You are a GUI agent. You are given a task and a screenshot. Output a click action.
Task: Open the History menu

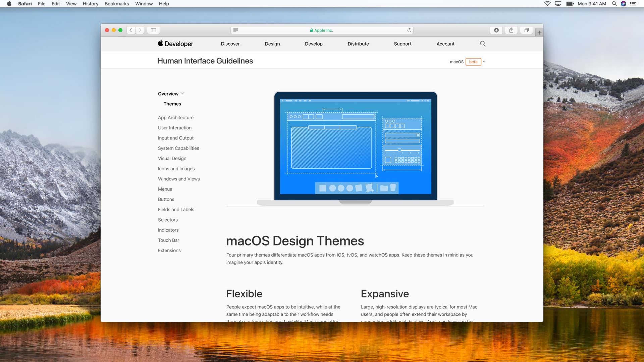coord(91,4)
